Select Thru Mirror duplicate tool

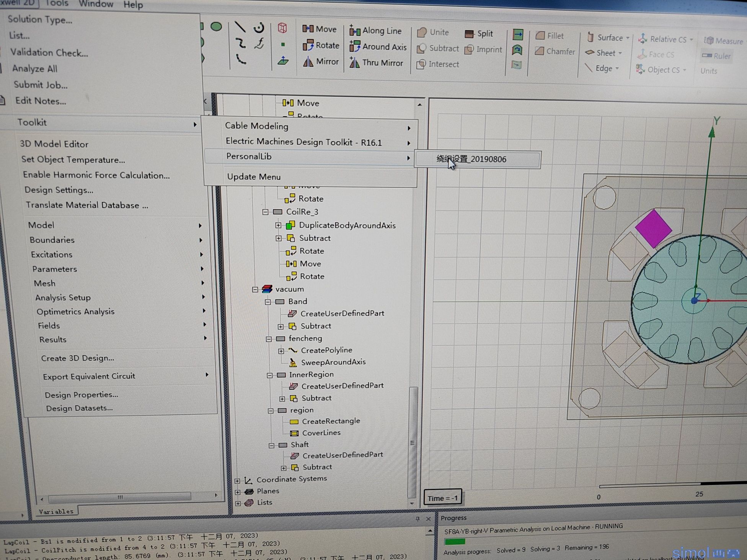tap(376, 63)
